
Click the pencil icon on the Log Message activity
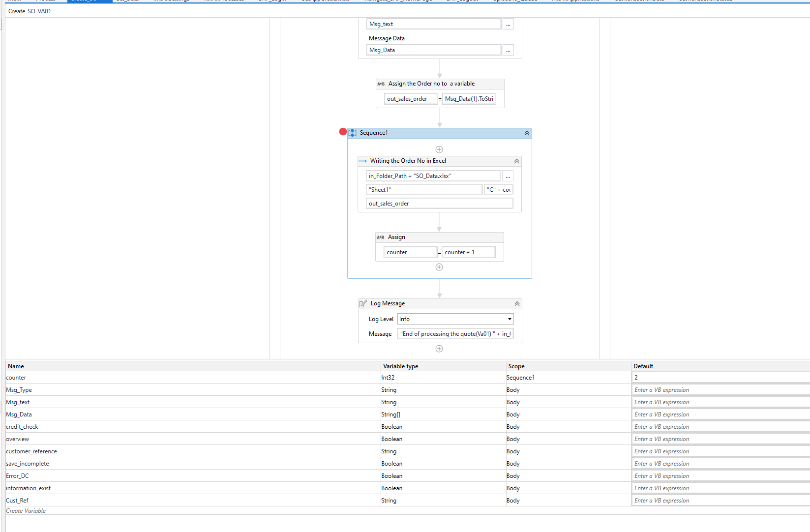tap(363, 303)
